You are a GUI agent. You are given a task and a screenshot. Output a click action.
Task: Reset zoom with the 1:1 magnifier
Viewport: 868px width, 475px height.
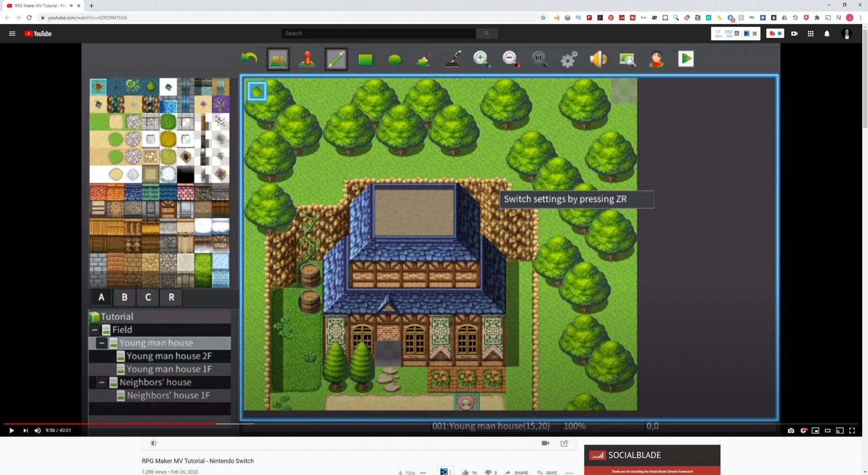(x=540, y=59)
